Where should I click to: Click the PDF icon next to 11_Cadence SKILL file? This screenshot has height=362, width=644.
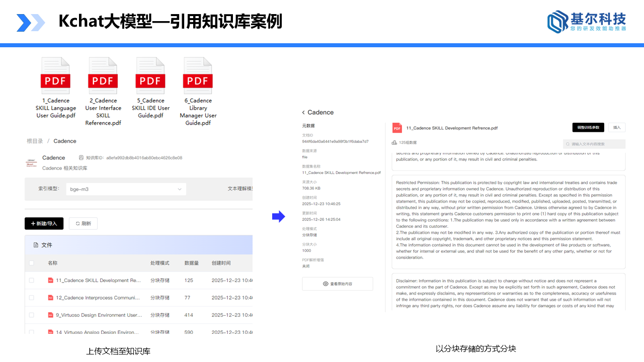click(x=50, y=280)
